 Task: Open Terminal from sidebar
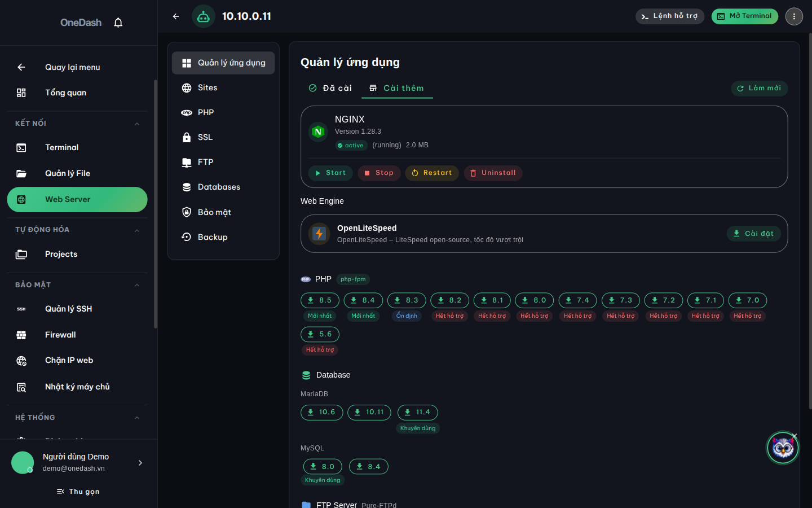77,147
